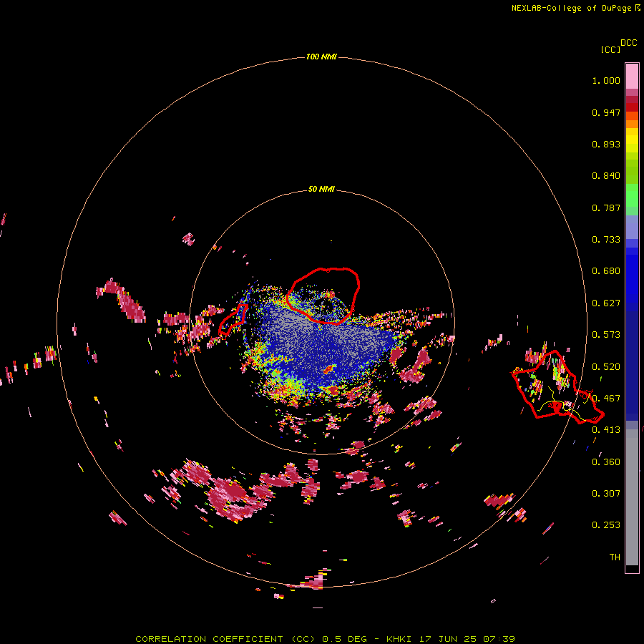Click the [CC] unit label
This screenshot has height=644, width=644.
[610, 49]
